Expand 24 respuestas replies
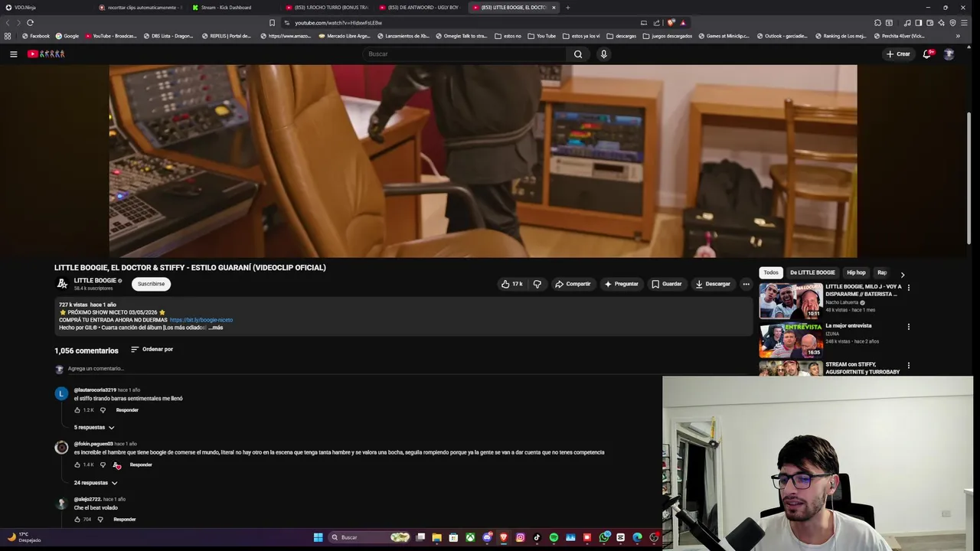 96,483
